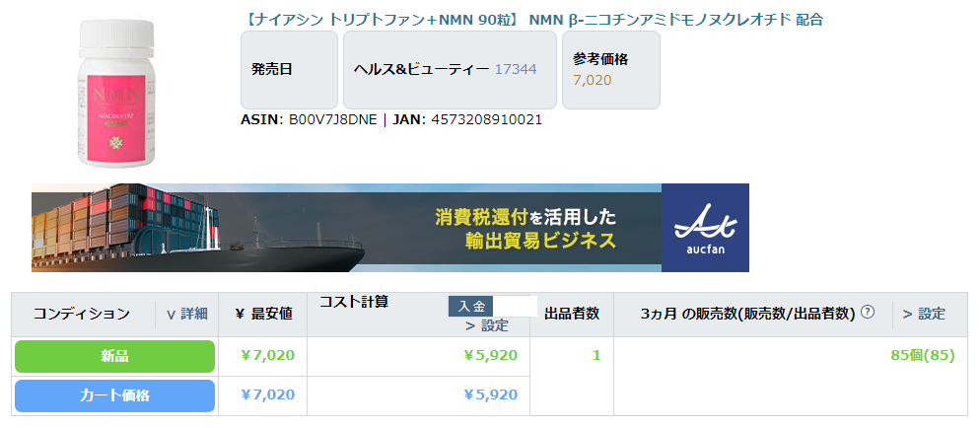Image resolution: width=980 pixels, height=428 pixels.
Task: Click the input box beside 入金
Action: click(515, 306)
